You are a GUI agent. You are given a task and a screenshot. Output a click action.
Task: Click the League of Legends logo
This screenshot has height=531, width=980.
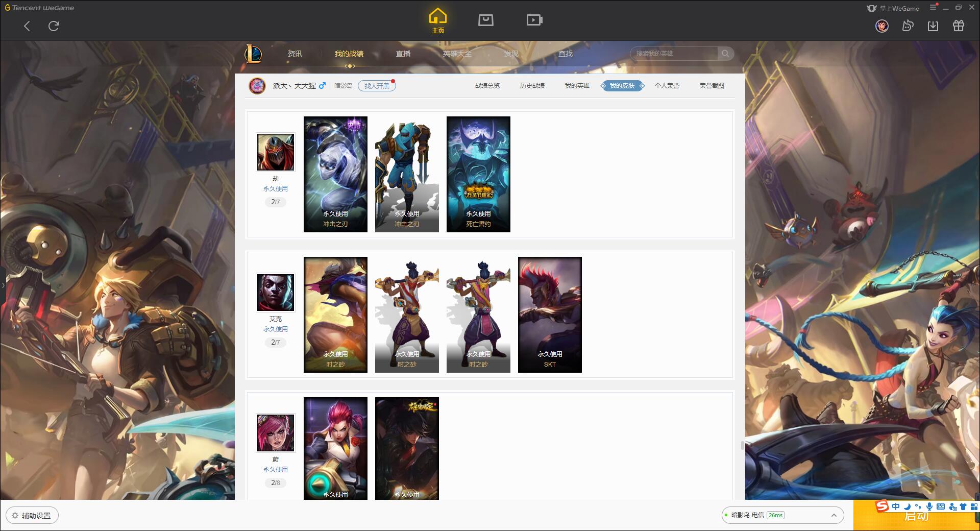[x=253, y=54]
